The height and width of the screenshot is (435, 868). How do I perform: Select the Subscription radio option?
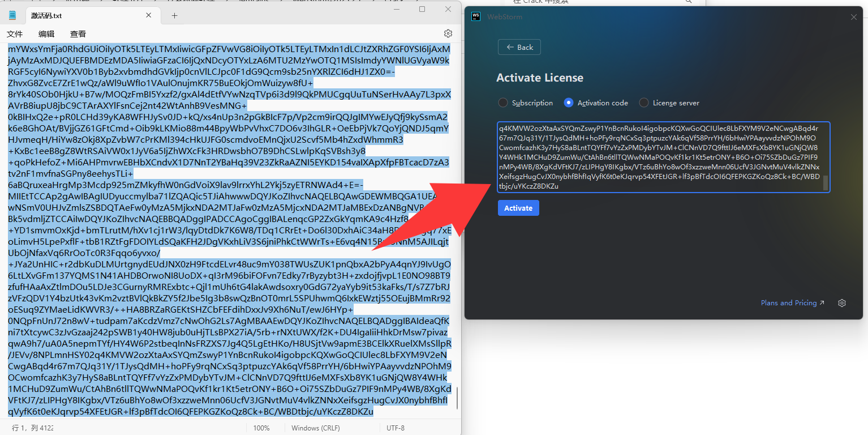coord(526,103)
